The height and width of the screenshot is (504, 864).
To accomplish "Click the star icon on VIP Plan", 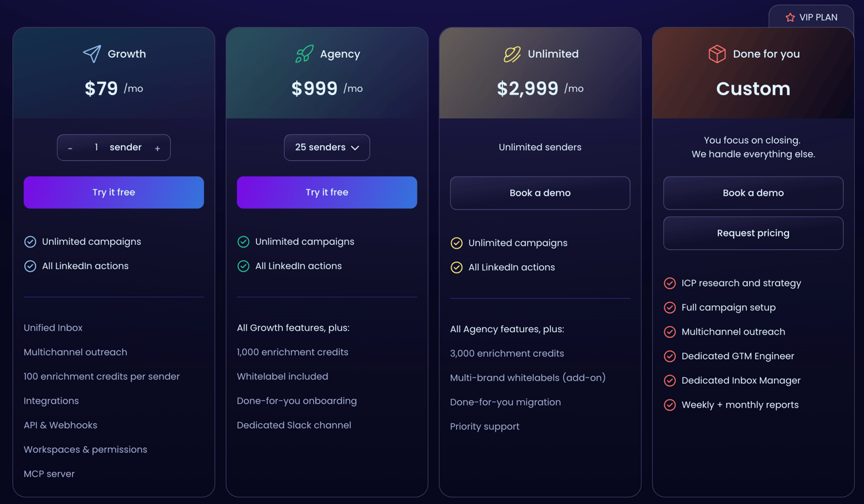I will [790, 18].
